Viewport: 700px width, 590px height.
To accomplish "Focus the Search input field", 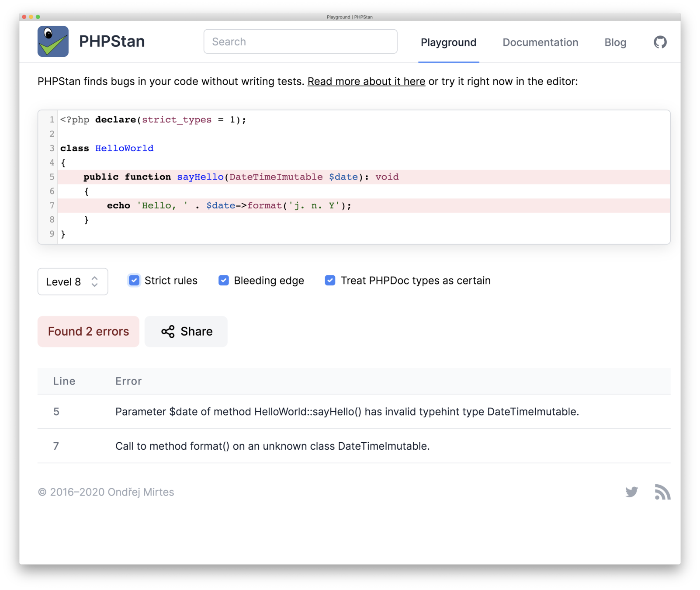I will coord(300,42).
